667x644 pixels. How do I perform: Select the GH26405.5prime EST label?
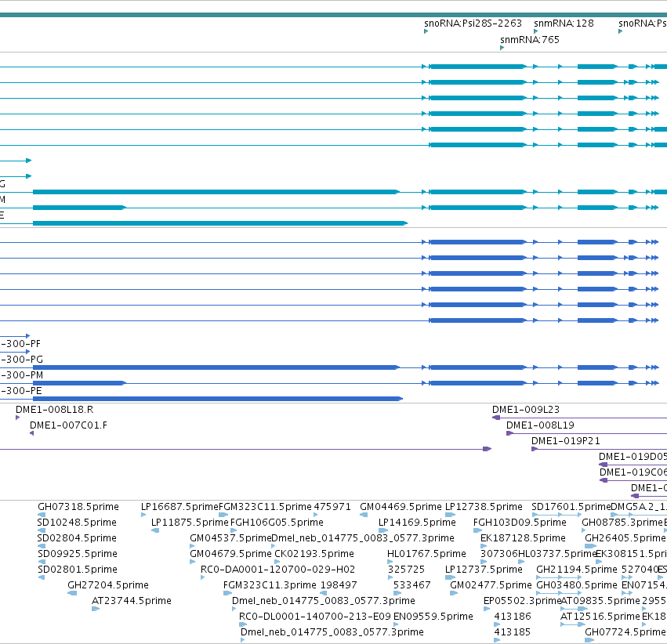tap(625, 538)
